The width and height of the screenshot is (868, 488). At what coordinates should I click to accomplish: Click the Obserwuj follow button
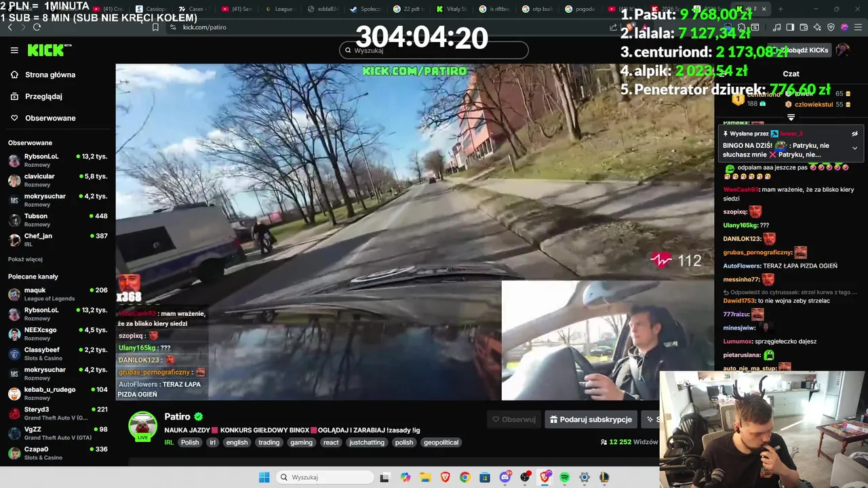514,420
